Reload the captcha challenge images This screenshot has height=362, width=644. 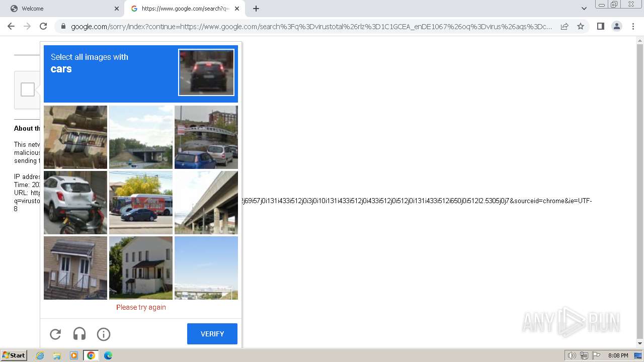[x=55, y=334]
